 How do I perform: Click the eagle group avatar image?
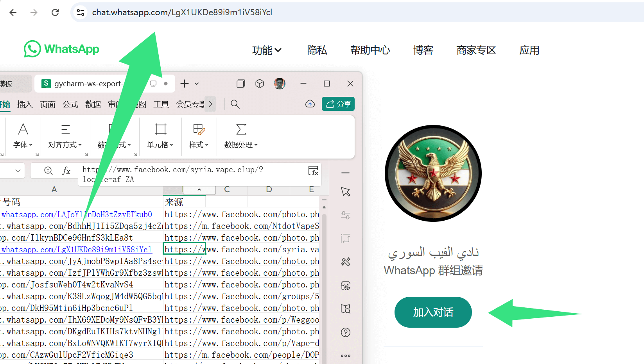[x=433, y=173]
